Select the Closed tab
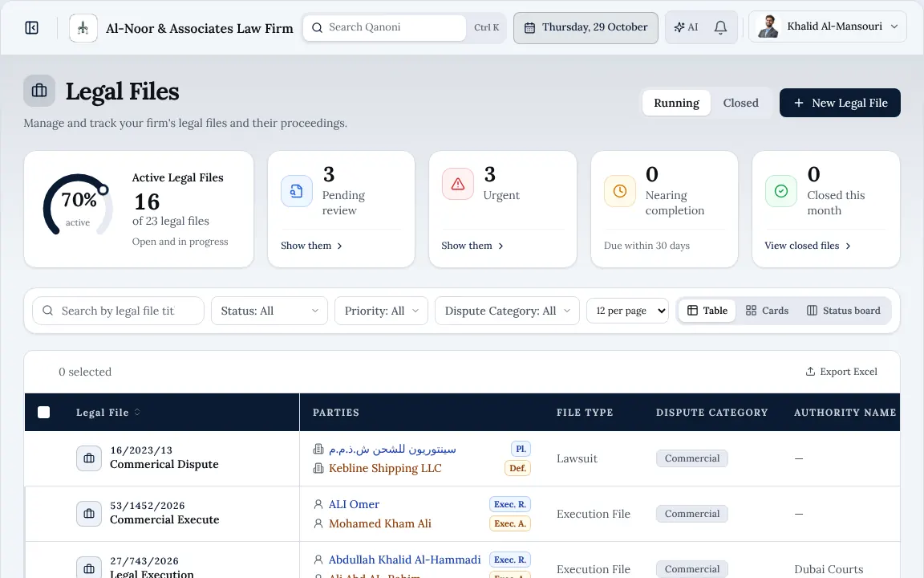Viewport: 924px width, 578px height. pos(741,103)
